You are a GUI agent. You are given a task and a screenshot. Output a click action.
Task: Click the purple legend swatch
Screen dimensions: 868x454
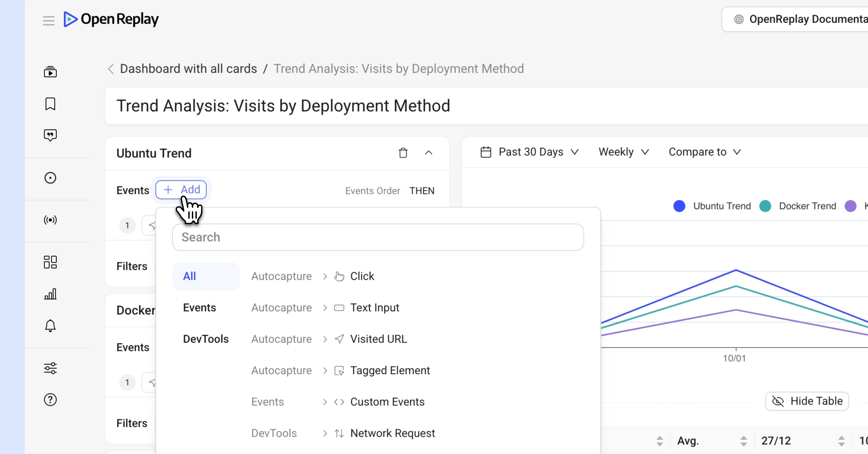(851, 206)
